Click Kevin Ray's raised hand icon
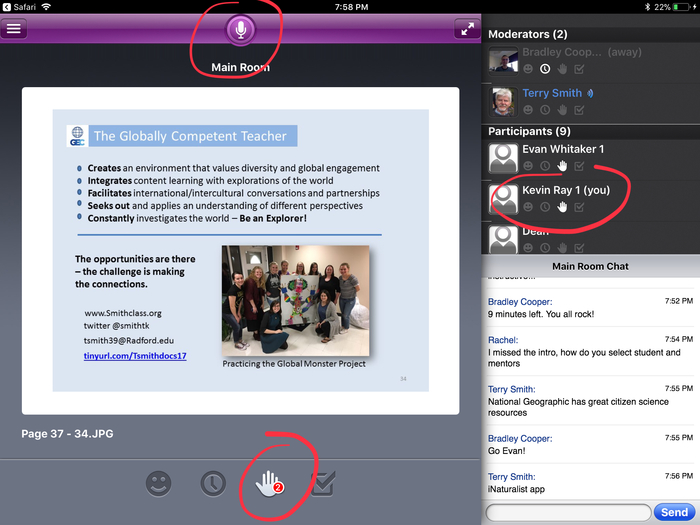Viewport: 700px width, 525px height. (x=563, y=207)
